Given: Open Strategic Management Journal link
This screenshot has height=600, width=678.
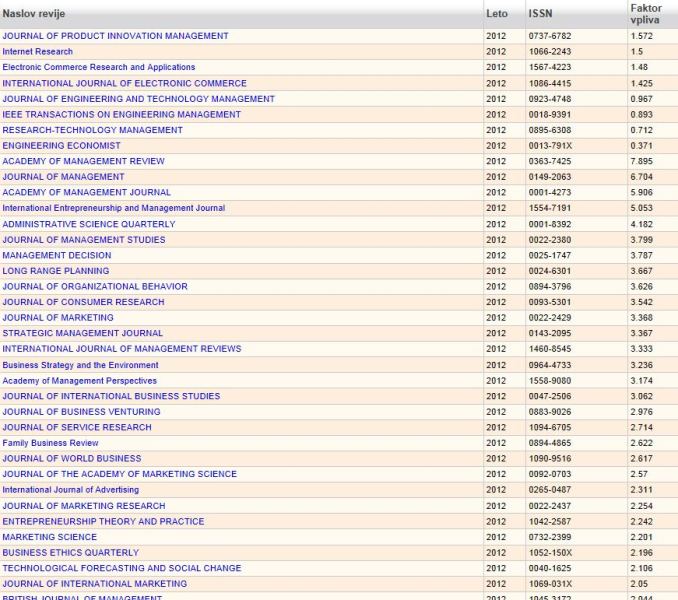Looking at the screenshot, I should pyautogui.click(x=82, y=333).
